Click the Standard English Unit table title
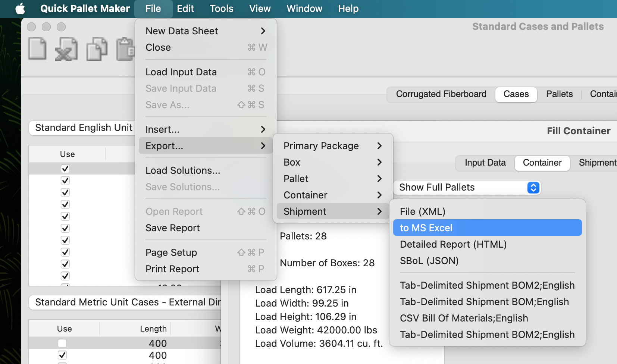617x364 pixels. [x=84, y=128]
